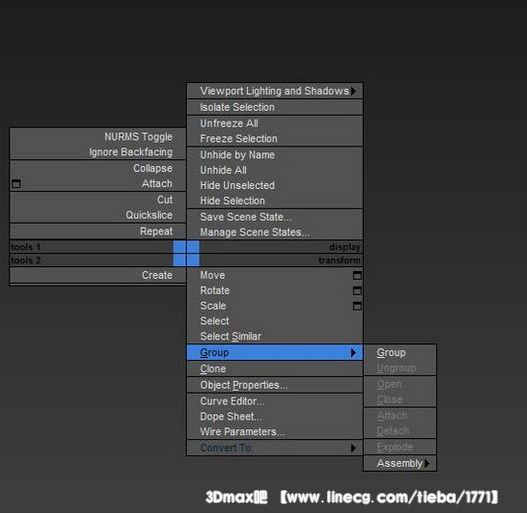Open Save Scene State dialog

275,217
